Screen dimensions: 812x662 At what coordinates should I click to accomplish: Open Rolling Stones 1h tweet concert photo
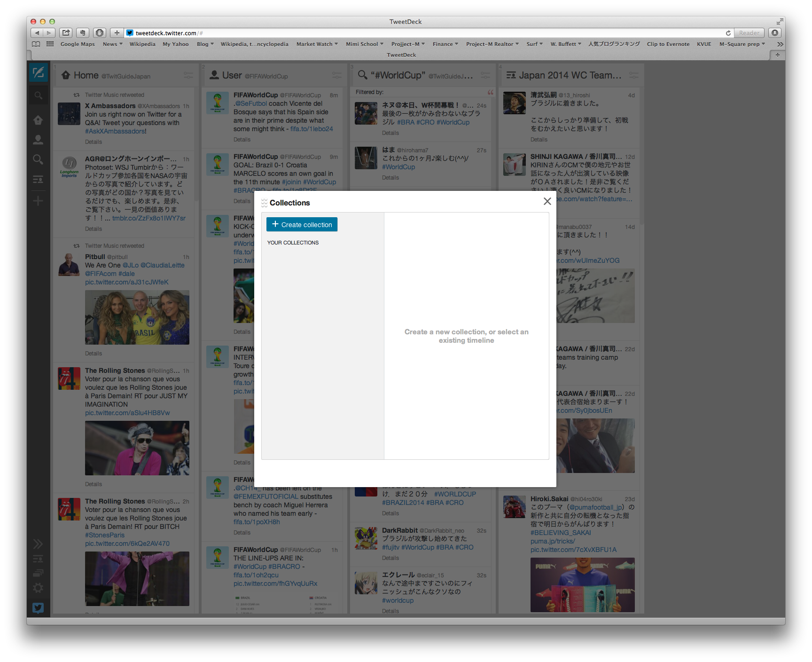point(137,448)
